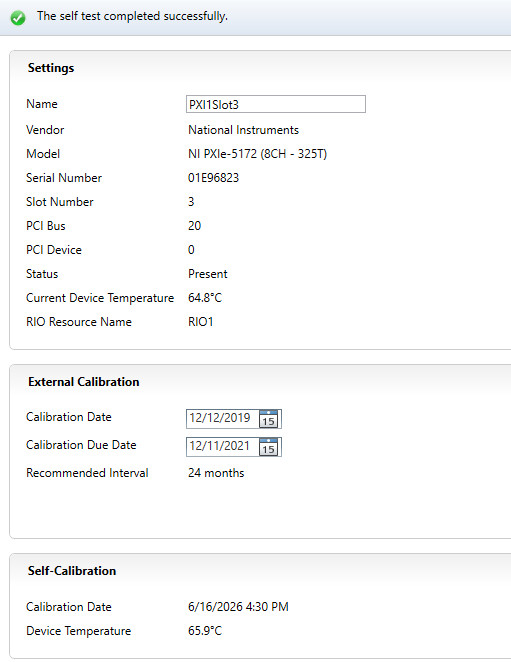Focus the Name field containing PXI1Slot3
511x662 pixels.
[x=276, y=104]
